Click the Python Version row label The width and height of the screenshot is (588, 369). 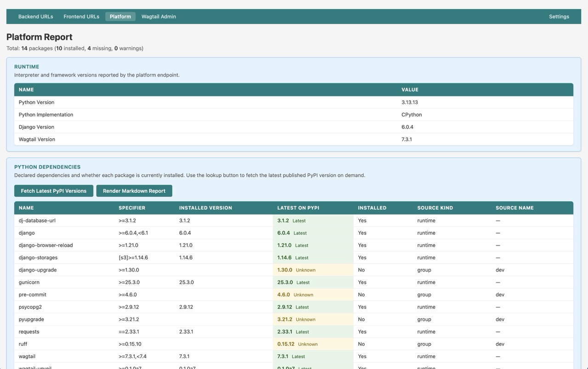36,102
